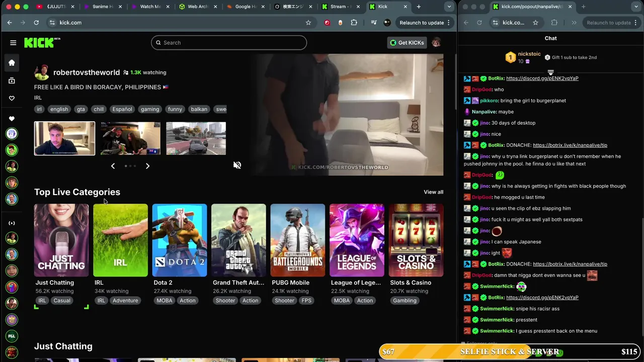The image size is (644, 362).
Task: Open the Kick hamburger menu
Action: 13,43
